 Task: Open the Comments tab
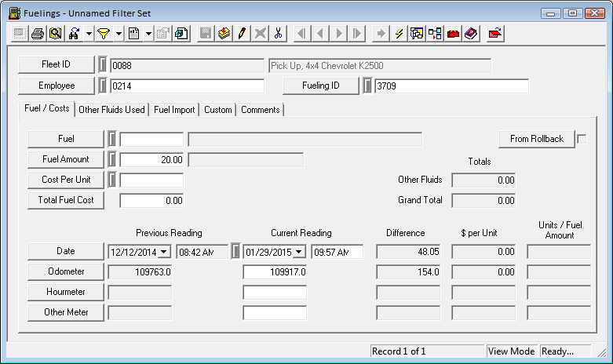click(260, 110)
